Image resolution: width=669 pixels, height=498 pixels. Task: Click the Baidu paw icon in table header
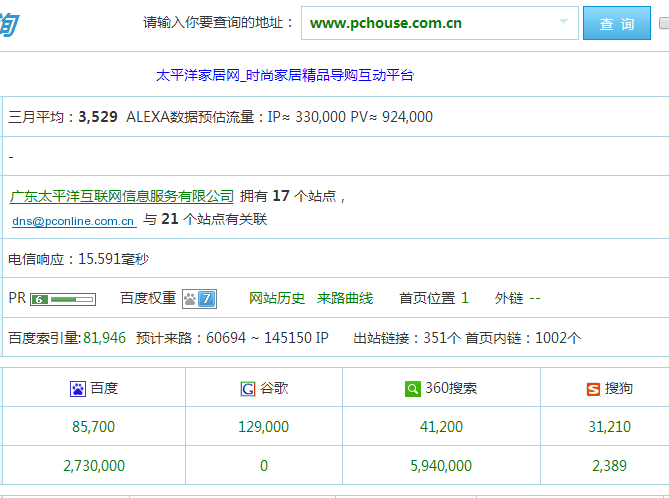tap(78, 388)
